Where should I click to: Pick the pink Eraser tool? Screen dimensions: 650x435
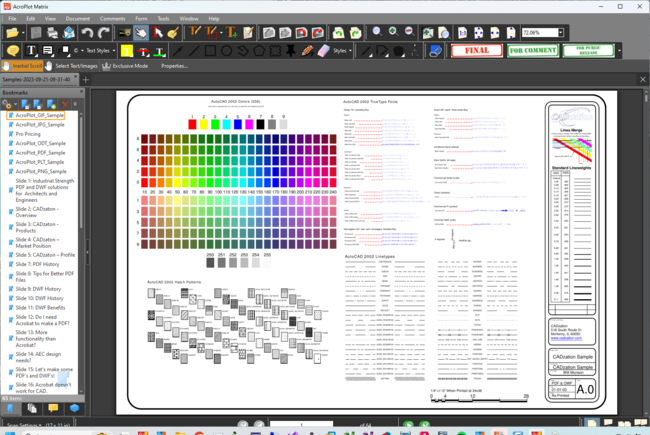(x=323, y=51)
